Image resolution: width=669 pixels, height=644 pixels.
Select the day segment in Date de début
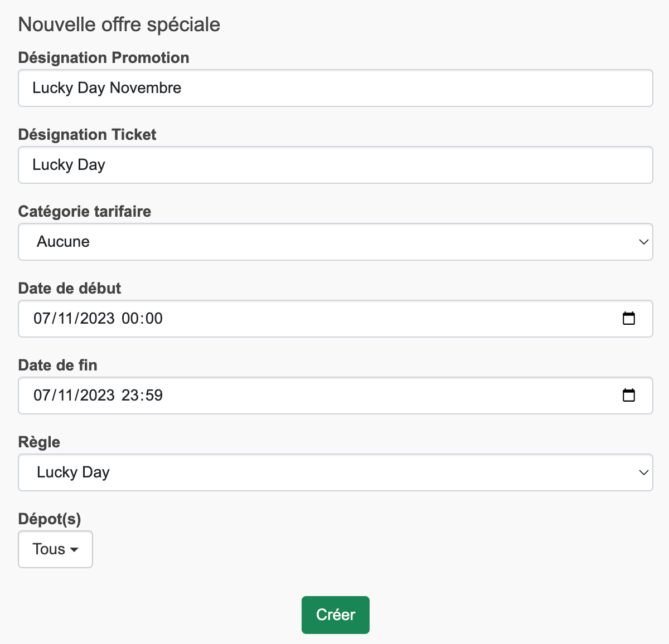pos(41,319)
